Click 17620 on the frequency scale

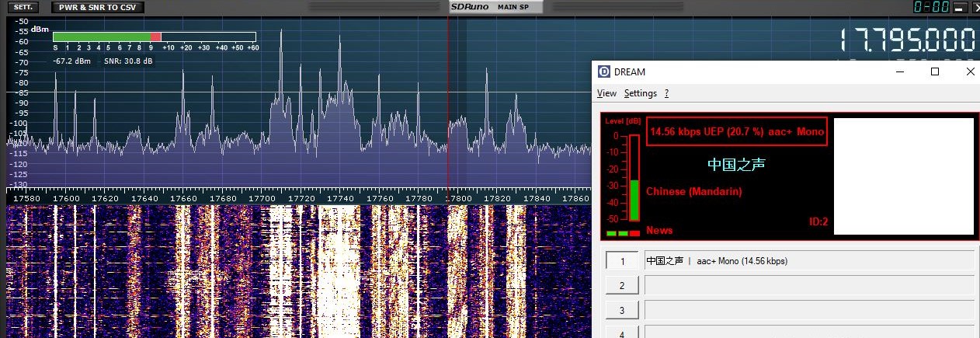coord(106,199)
